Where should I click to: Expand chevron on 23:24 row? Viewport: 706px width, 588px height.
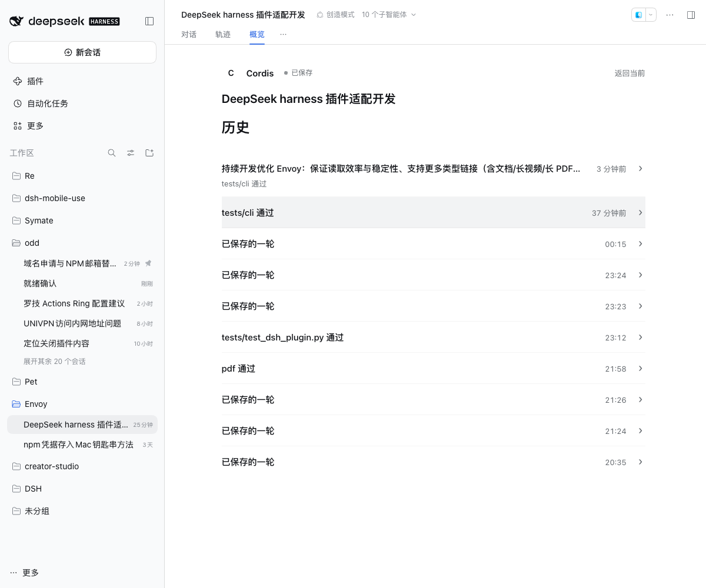point(641,275)
